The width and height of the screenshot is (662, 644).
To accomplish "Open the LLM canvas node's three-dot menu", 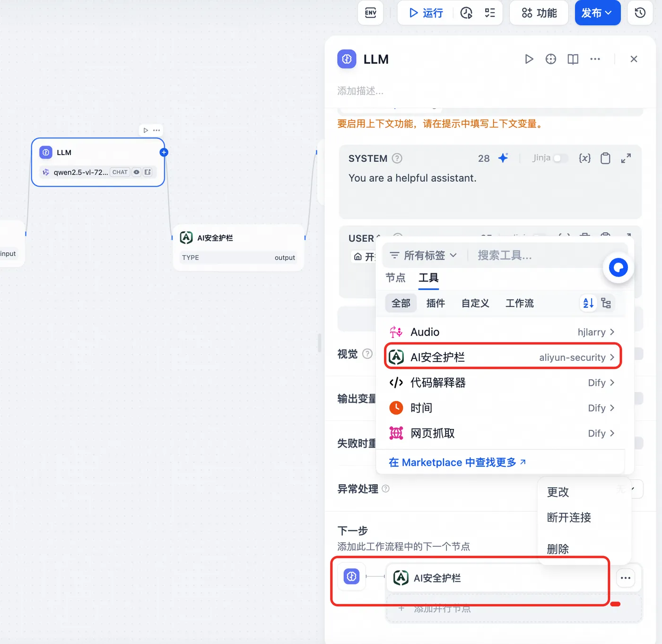I will [x=157, y=130].
